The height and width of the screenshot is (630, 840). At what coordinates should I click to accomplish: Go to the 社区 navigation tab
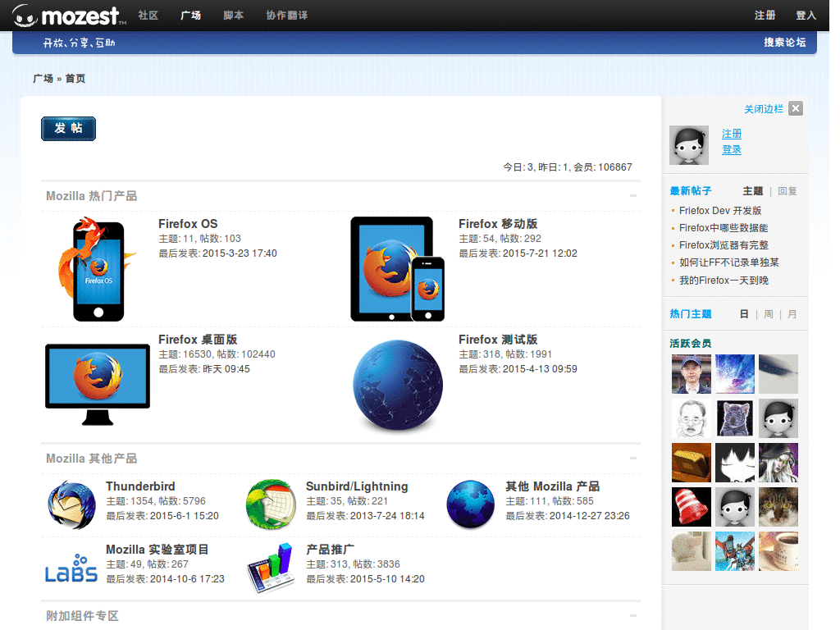tap(148, 16)
